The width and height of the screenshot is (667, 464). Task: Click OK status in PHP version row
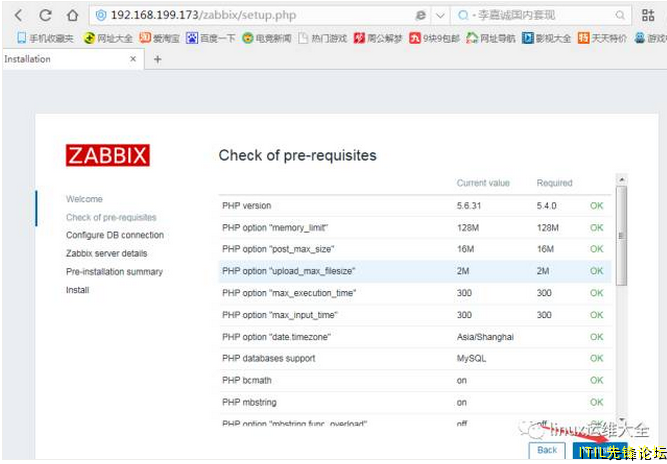[596, 206]
